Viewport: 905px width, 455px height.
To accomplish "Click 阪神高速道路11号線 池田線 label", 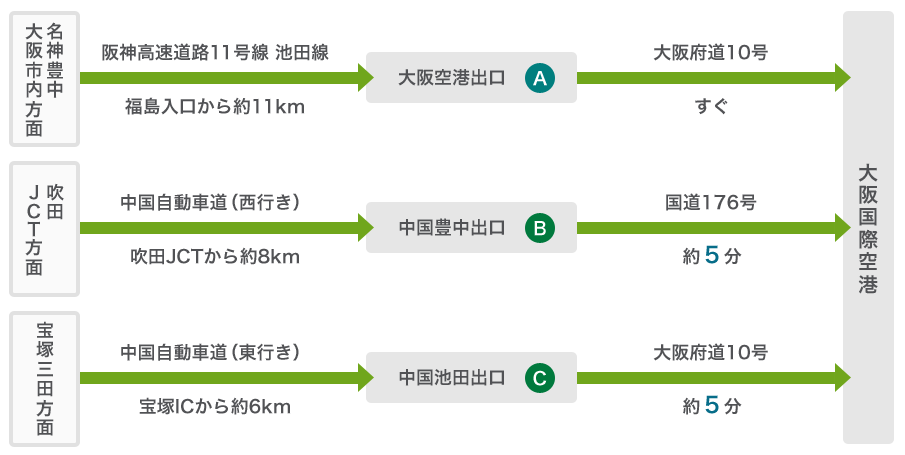I will pos(216,52).
